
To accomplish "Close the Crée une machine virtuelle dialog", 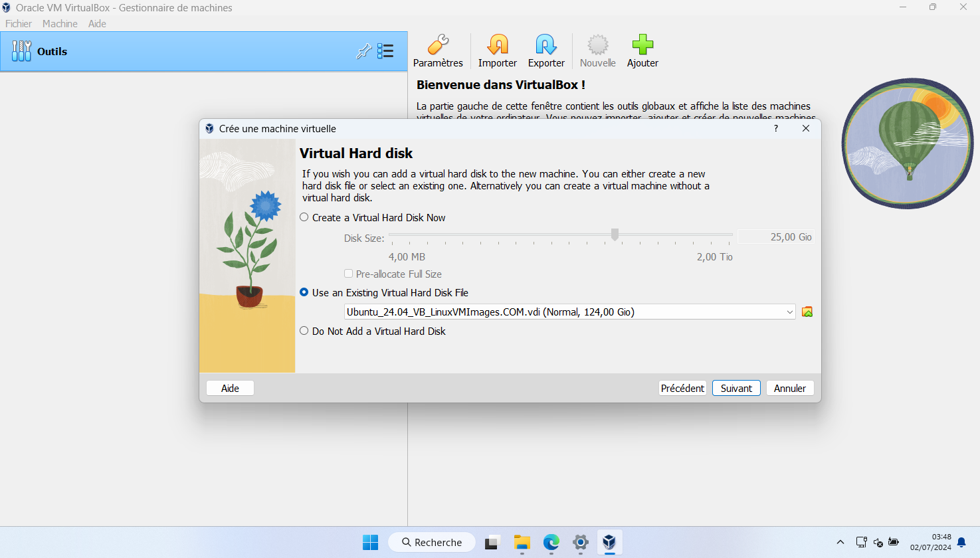I will coord(806,128).
